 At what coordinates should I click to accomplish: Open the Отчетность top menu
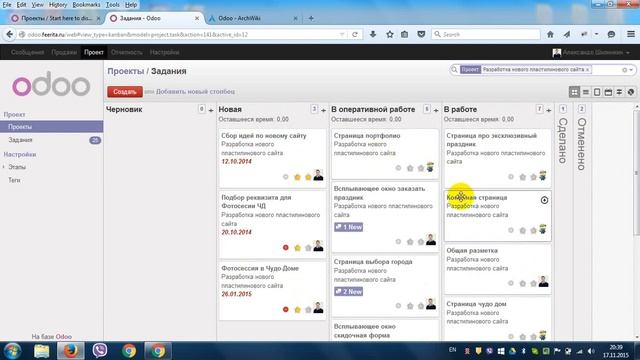click(x=127, y=52)
